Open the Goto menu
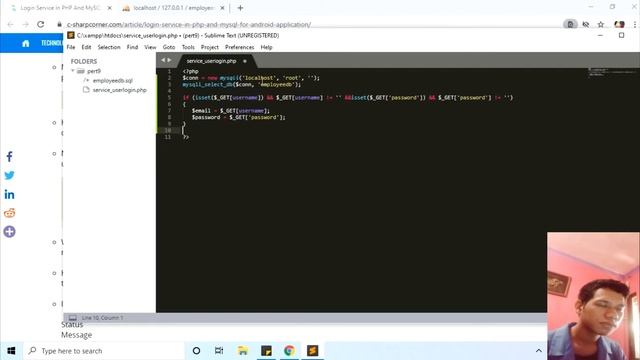The height and width of the screenshot is (360, 640). [x=169, y=47]
